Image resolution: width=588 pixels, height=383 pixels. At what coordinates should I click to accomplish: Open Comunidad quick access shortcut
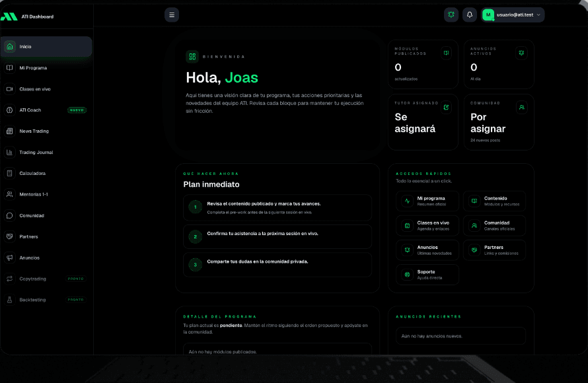494,226
